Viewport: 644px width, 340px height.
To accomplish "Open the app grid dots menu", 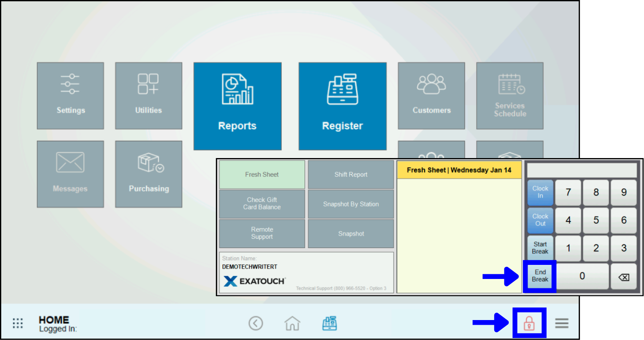I will click(x=18, y=323).
